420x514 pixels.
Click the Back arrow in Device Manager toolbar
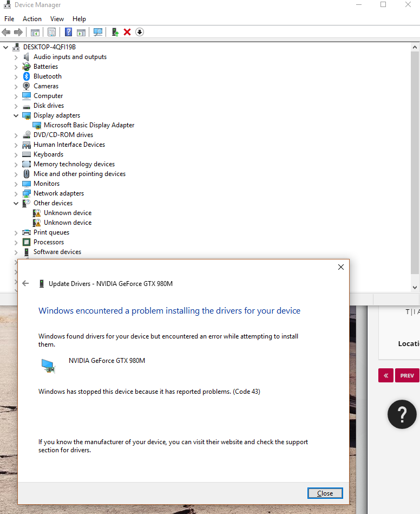tap(6, 32)
